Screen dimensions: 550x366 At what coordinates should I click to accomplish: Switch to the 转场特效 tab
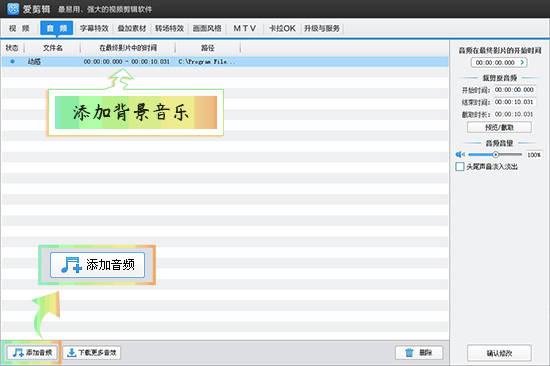169,28
